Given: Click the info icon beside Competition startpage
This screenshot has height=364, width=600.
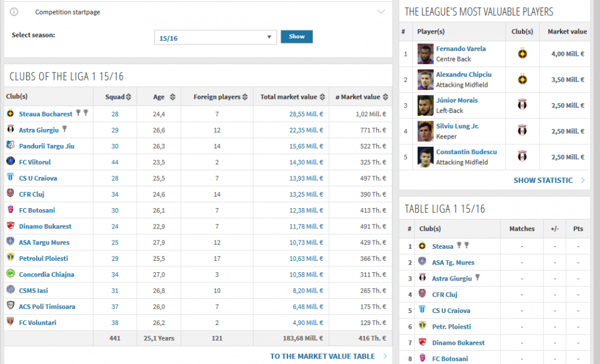Looking at the screenshot, I should tap(14, 12).
